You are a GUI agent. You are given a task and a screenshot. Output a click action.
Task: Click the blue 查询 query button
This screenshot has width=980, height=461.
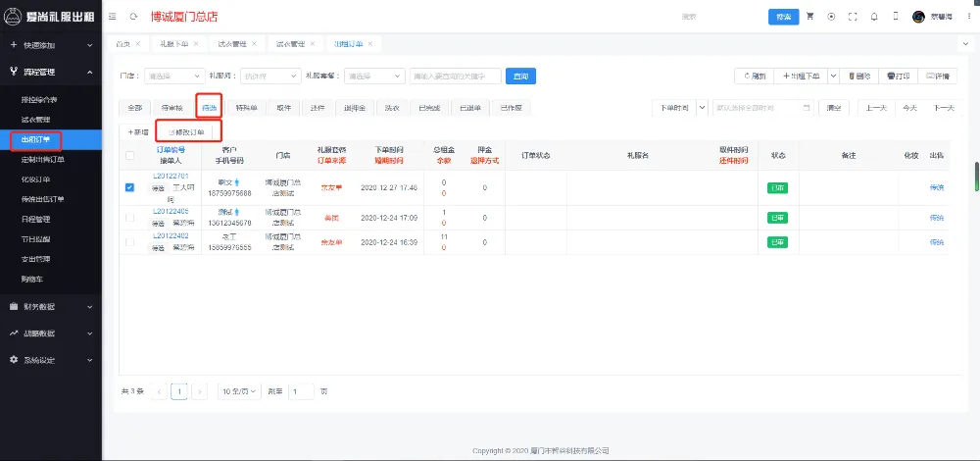[520, 76]
